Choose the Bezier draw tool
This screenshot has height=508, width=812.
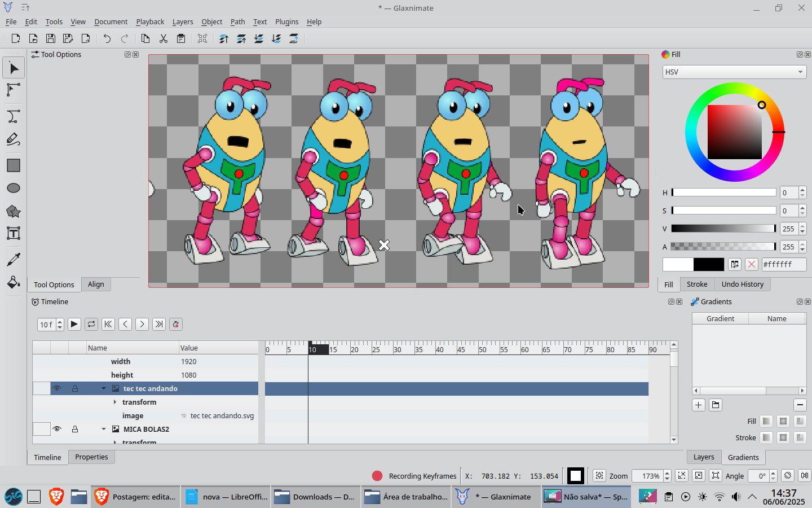click(14, 116)
